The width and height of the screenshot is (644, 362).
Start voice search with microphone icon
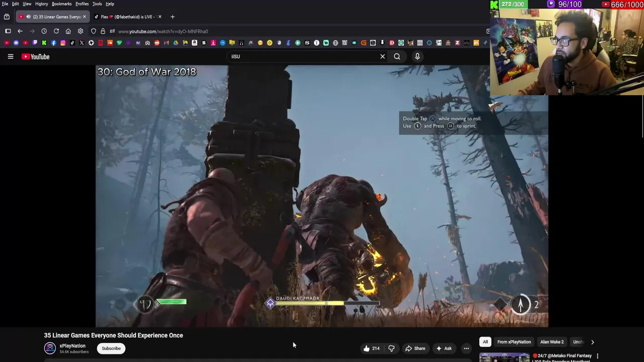click(417, 56)
